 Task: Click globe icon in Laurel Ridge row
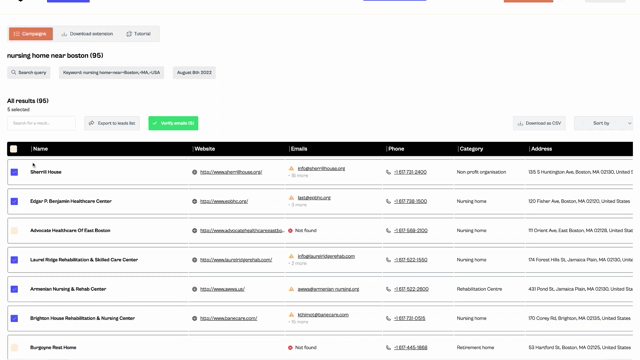(x=195, y=260)
